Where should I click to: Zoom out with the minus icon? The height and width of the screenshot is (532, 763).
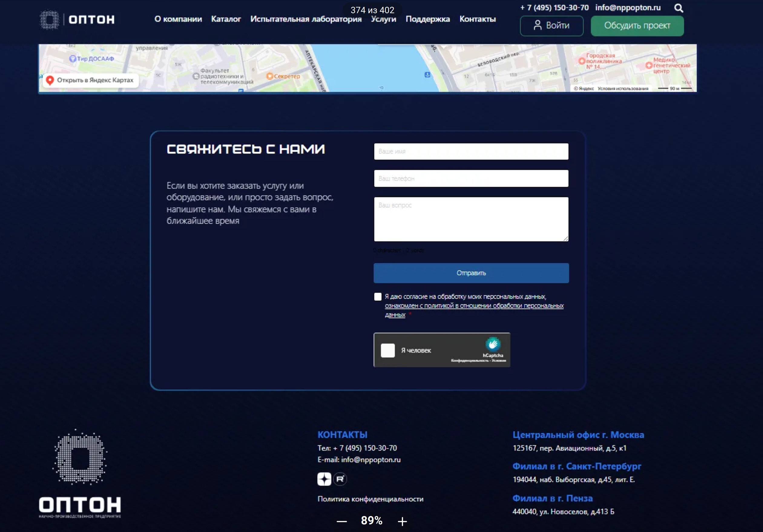tap(342, 521)
